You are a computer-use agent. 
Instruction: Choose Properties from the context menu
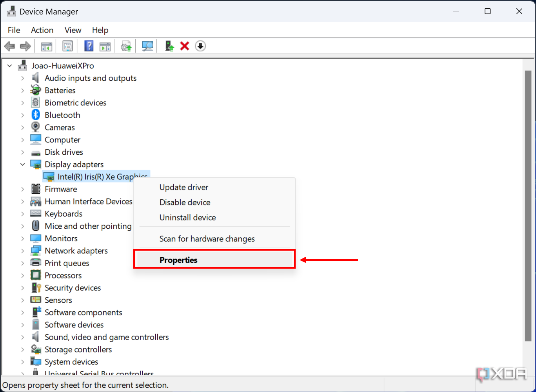(x=214, y=260)
